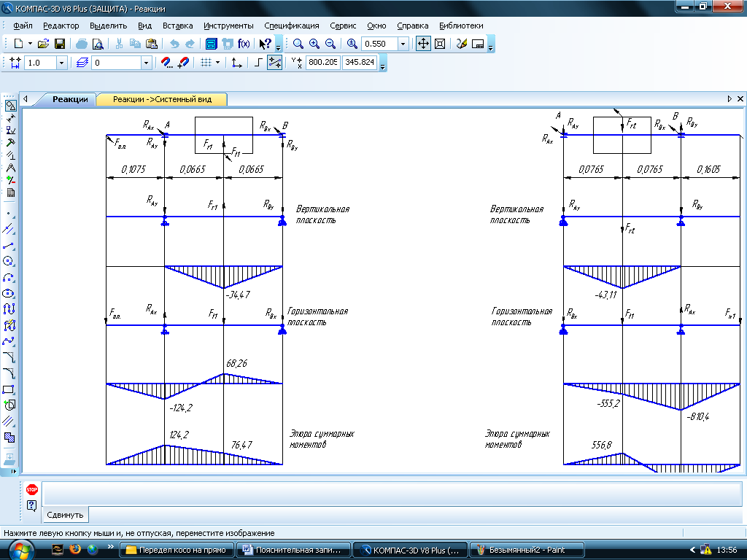747x560 pixels.
Task: Select the zoom in magnifier icon
Action: 314,44
